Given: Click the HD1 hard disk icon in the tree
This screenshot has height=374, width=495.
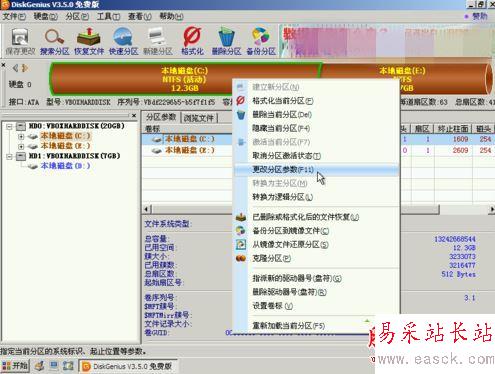Looking at the screenshot, I should pyautogui.click(x=21, y=156).
